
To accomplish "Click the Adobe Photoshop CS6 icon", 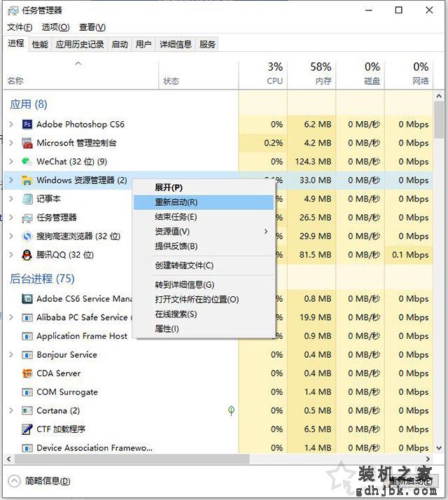I will click(27, 124).
